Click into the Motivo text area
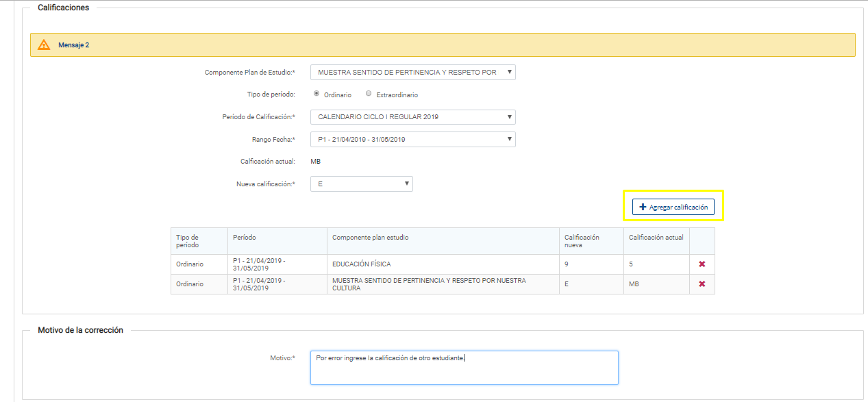 coord(464,368)
